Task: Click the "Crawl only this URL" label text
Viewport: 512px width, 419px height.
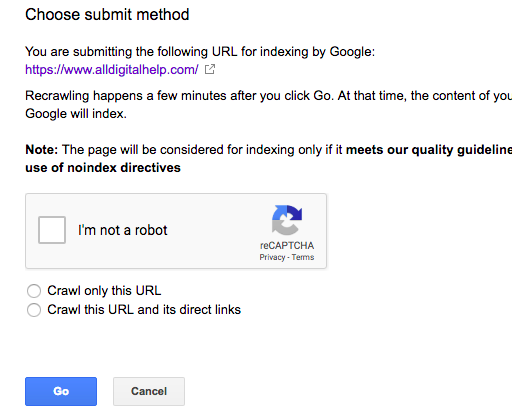Action: point(104,291)
